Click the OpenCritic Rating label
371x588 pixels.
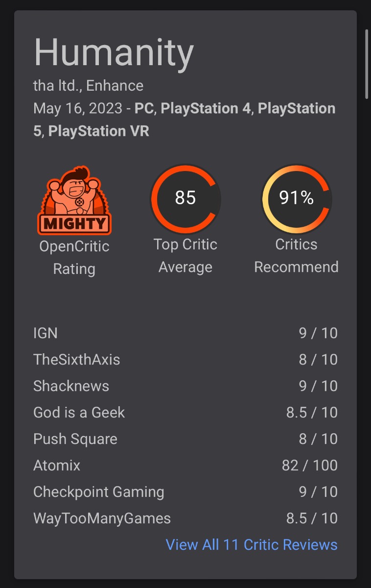pyautogui.click(x=74, y=257)
